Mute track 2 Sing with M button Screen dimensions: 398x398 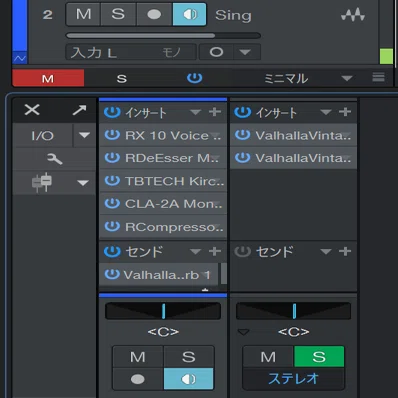point(83,14)
